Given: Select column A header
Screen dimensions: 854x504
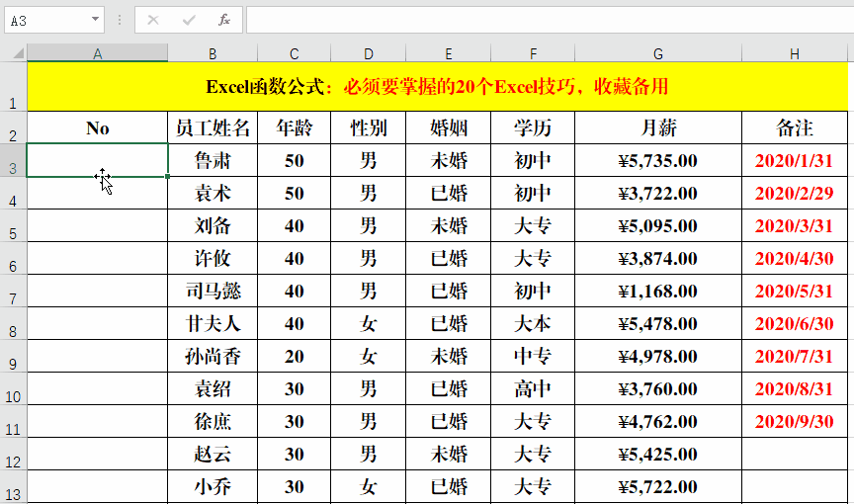Looking at the screenshot, I should click(98, 53).
